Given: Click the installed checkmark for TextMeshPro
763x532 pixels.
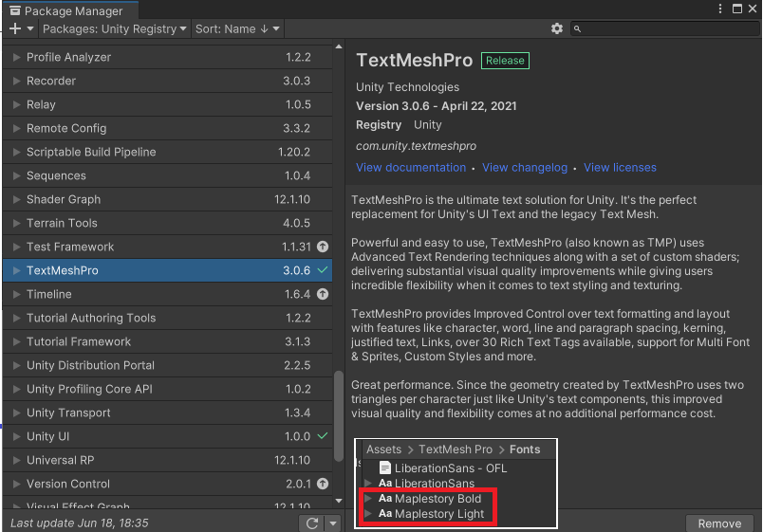Looking at the screenshot, I should (x=323, y=270).
